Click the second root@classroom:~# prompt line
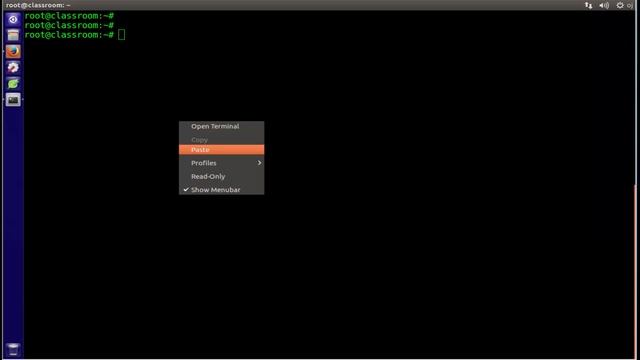Screen dimensions: 640x360 [x=69, y=25]
